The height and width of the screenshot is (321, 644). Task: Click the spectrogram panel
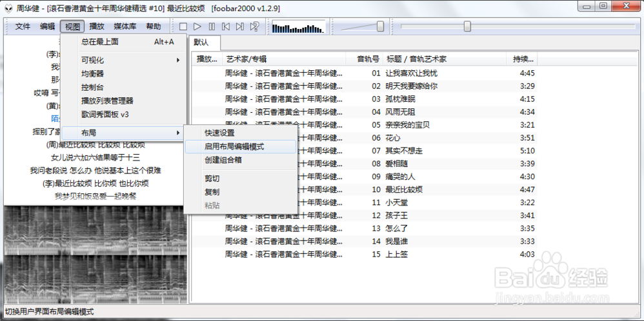pos(96,255)
